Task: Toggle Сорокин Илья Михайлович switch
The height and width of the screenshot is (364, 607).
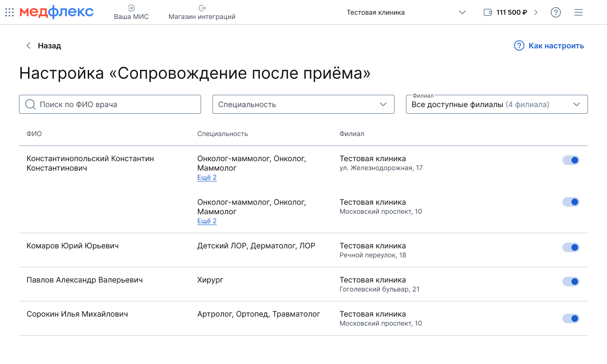Action: pos(570,318)
